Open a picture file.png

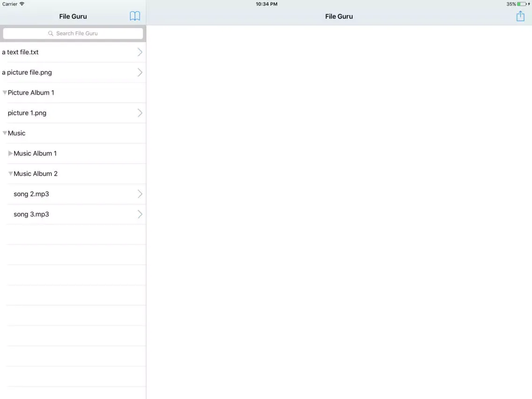pyautogui.click(x=73, y=72)
